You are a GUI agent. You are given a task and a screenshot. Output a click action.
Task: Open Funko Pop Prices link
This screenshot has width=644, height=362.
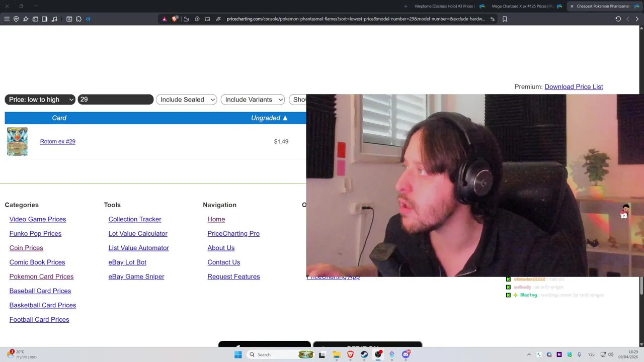[x=35, y=233]
